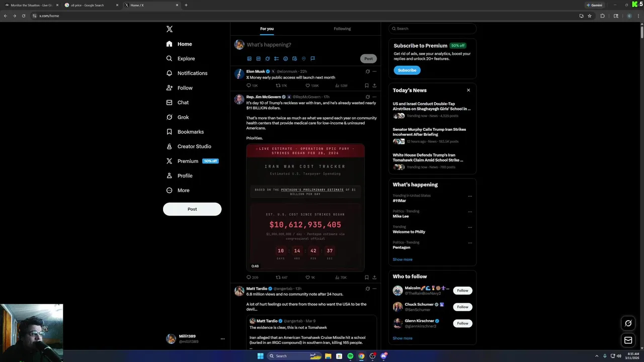Click Show more under What's happening

click(403, 259)
